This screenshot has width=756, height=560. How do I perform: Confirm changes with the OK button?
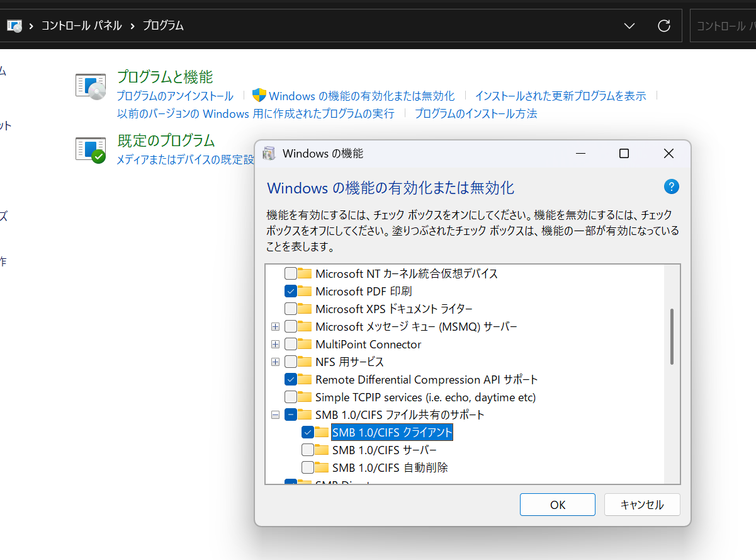[x=556, y=504]
